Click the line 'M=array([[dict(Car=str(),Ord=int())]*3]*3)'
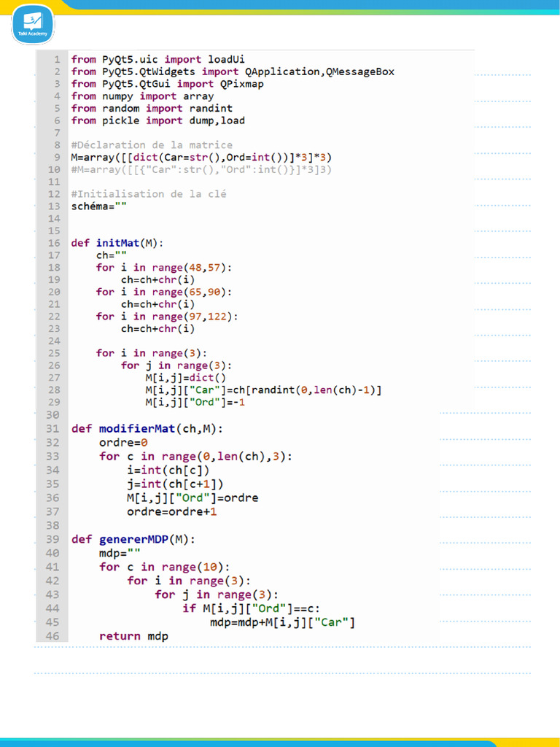The height and width of the screenshot is (747, 560). tap(201, 158)
